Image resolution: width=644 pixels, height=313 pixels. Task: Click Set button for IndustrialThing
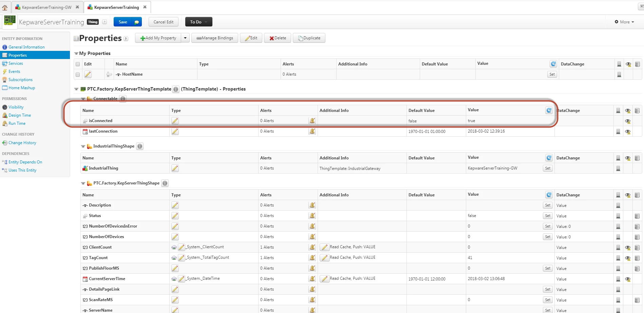548,168
